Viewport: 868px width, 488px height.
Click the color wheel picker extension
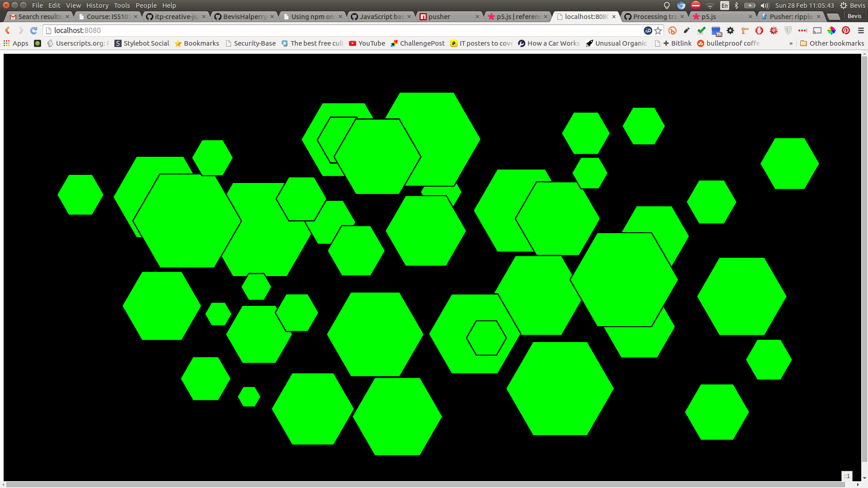831,31
